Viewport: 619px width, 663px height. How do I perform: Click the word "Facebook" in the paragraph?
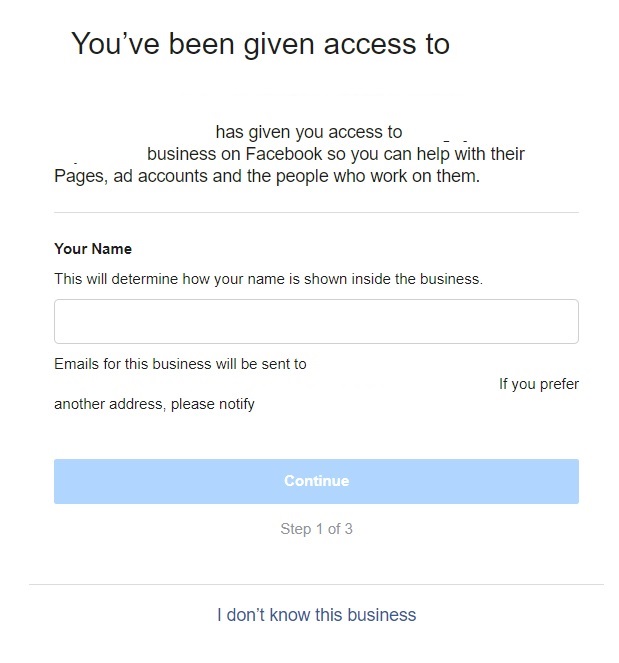[x=284, y=154]
